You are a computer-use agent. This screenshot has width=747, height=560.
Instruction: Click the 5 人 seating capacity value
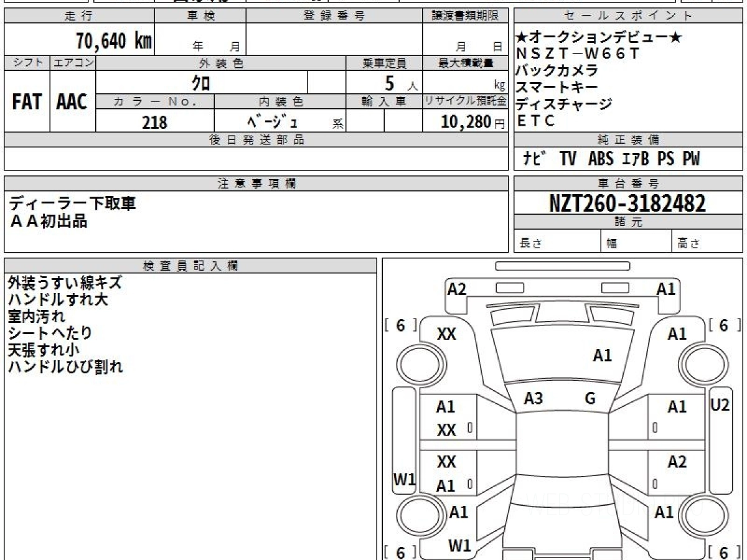click(401, 83)
